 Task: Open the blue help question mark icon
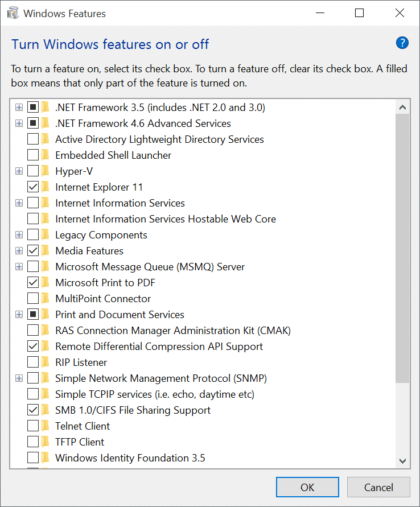402,43
